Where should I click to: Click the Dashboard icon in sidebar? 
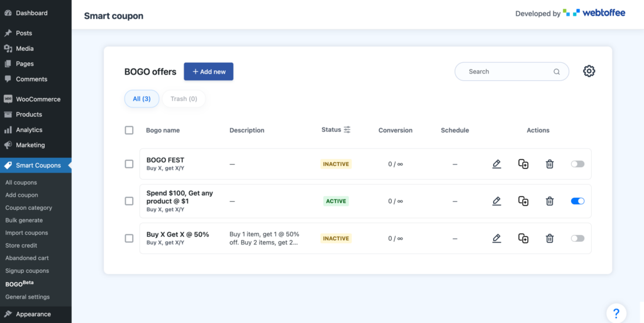(8, 13)
